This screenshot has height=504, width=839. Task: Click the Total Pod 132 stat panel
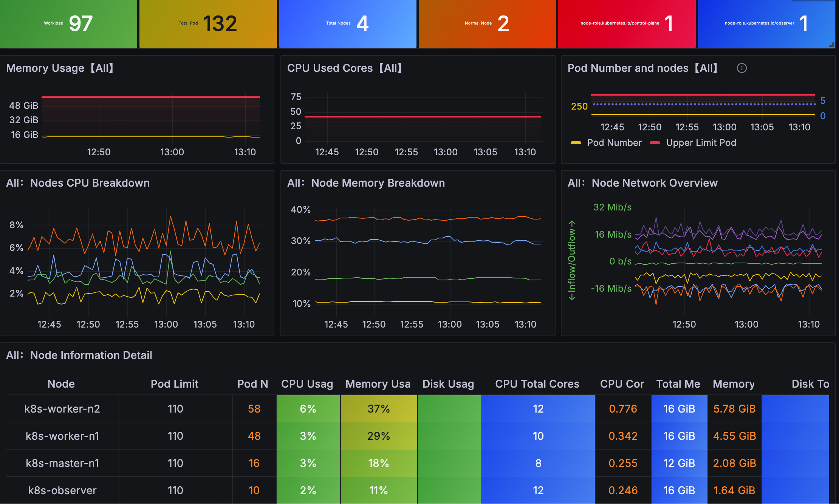(x=208, y=23)
